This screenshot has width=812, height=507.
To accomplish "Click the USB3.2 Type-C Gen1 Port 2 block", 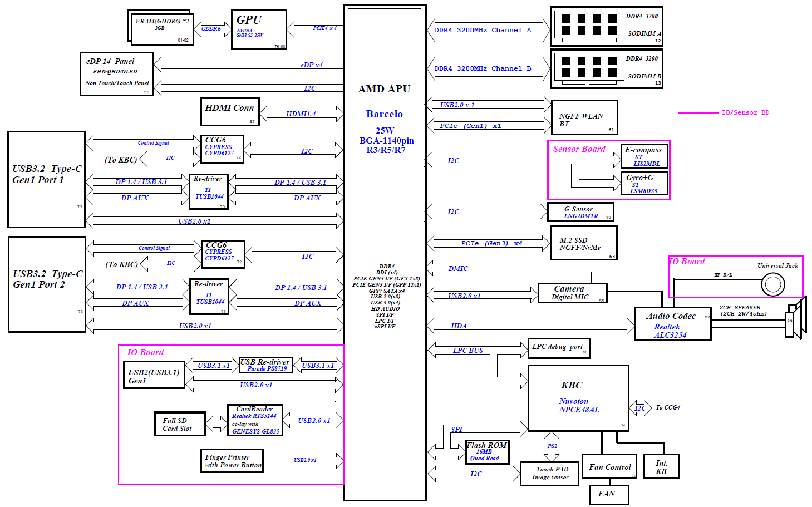I will [x=47, y=284].
